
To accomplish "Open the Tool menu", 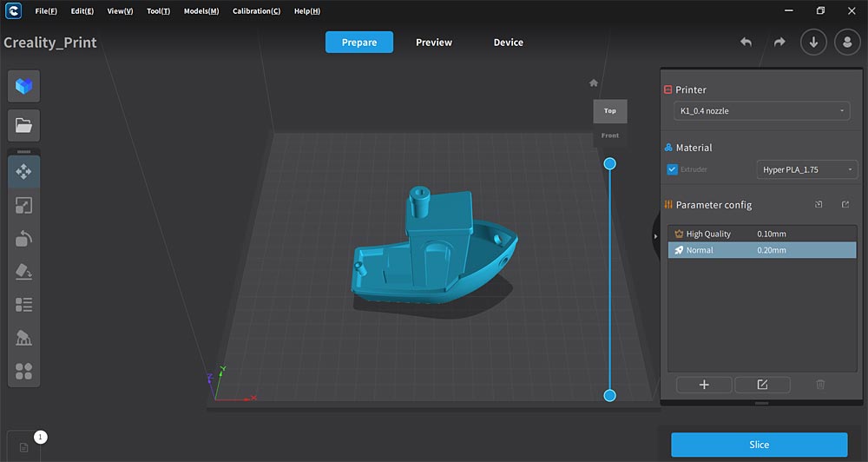I will point(158,11).
